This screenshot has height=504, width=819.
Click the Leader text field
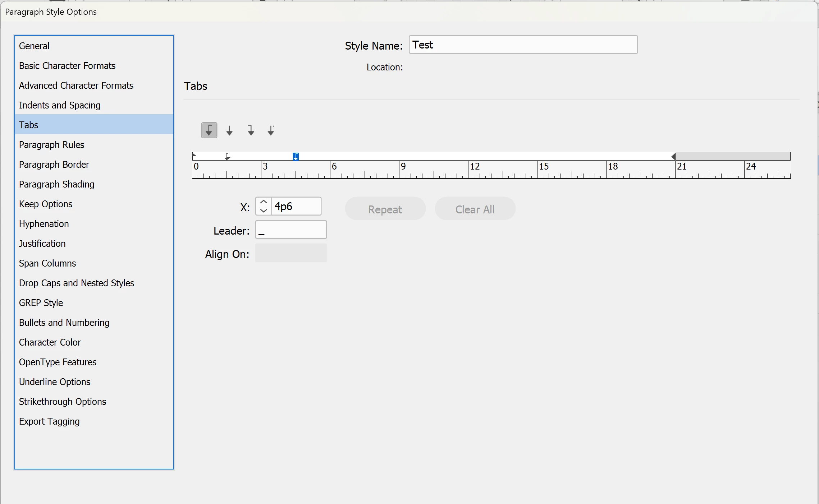pos(291,230)
